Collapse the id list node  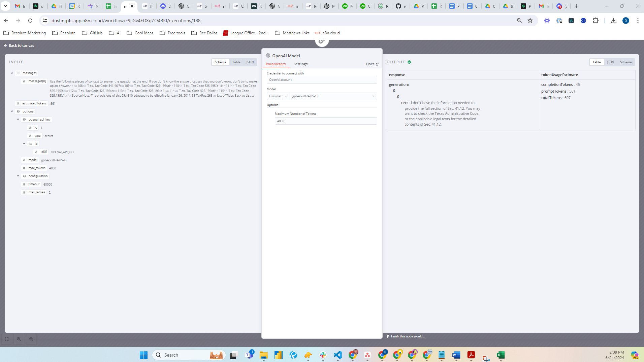[24, 144]
